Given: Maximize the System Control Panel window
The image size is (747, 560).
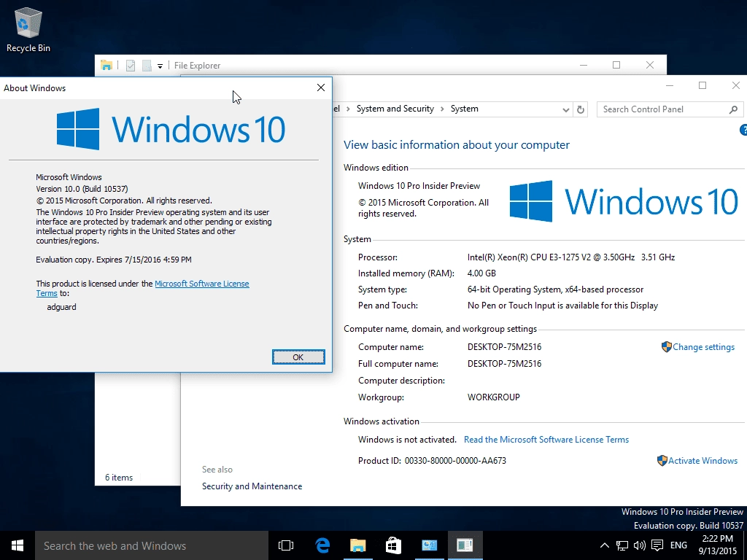Looking at the screenshot, I should (x=703, y=86).
